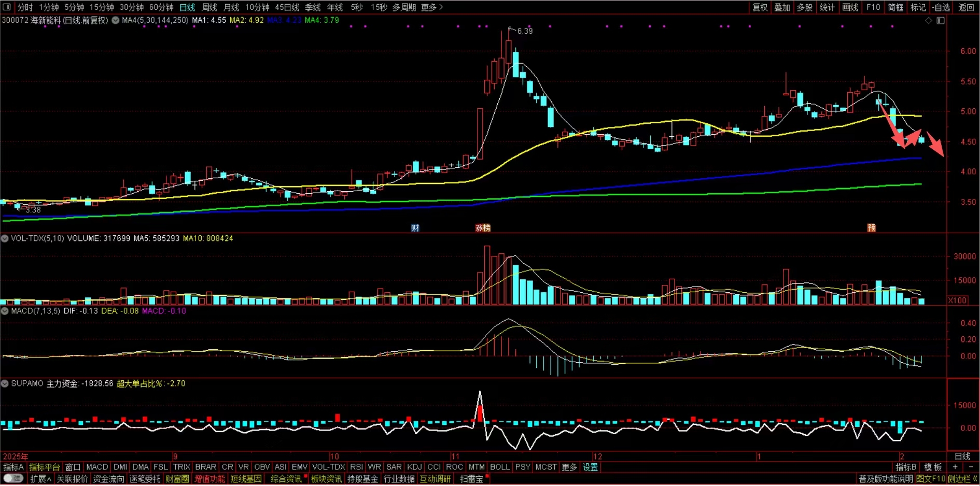Click 返回 to go back
This screenshot has width=980, height=486.
click(966, 7)
